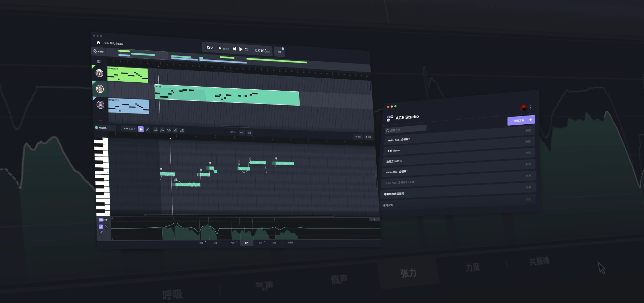
Task: Toggle the straight line mode in parameter panel
Action: coord(107,227)
